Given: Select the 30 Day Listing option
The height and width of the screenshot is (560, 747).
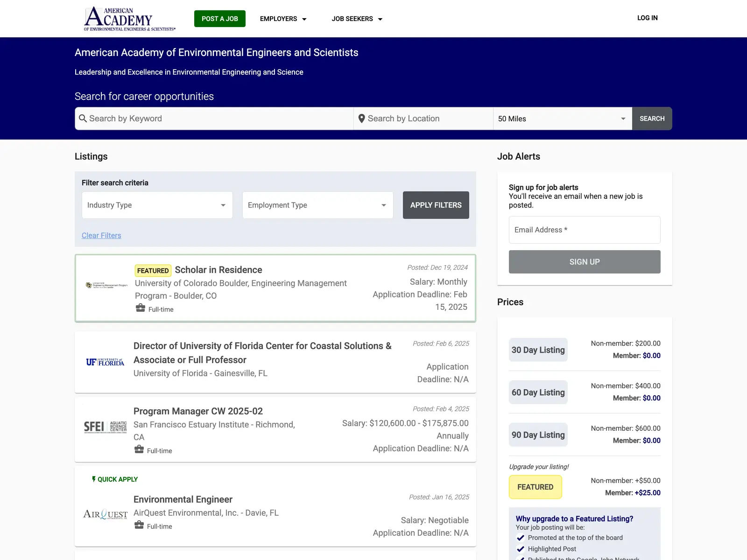Looking at the screenshot, I should tap(538, 350).
